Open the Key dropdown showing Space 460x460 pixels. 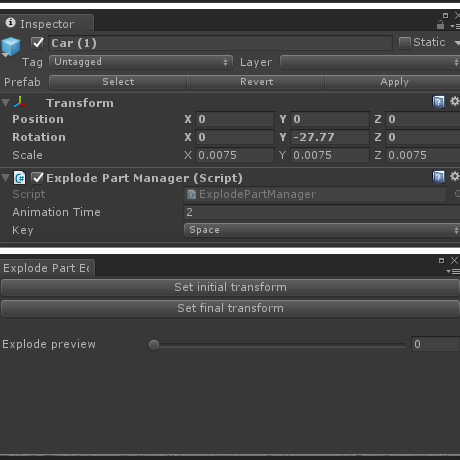click(x=322, y=230)
